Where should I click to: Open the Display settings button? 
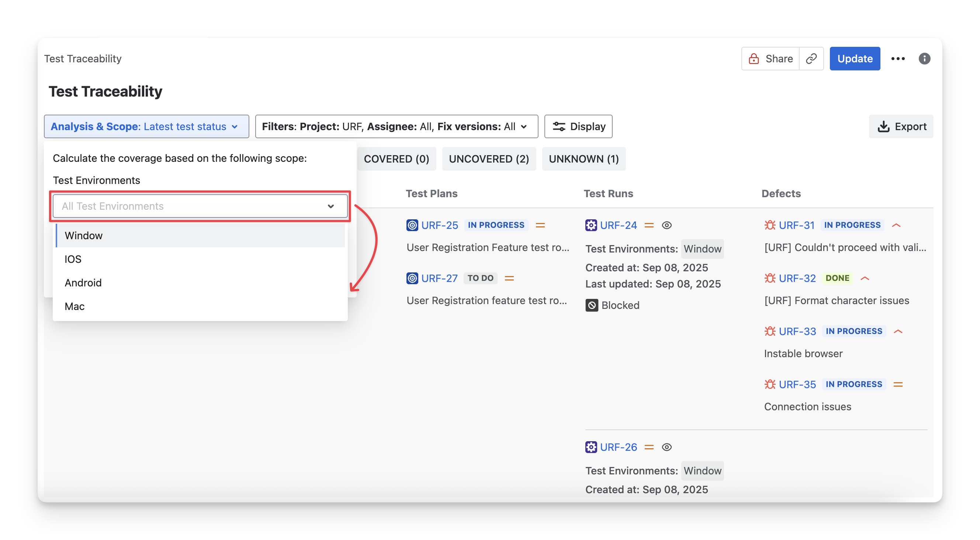[578, 127]
